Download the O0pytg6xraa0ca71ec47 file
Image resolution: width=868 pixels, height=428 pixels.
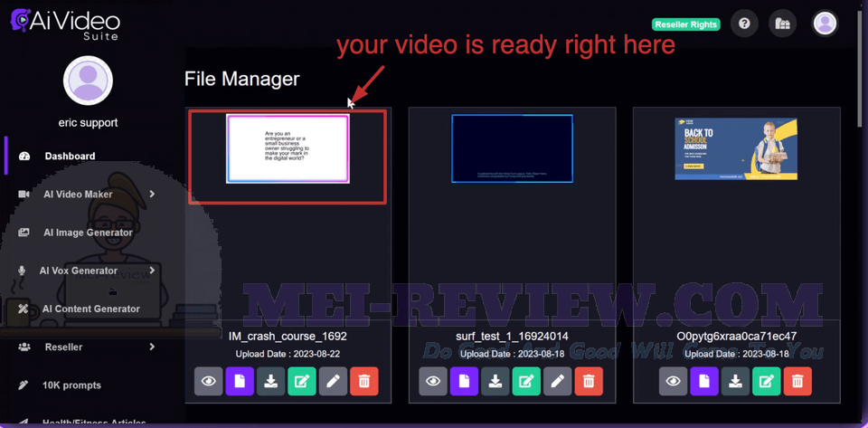coord(735,381)
